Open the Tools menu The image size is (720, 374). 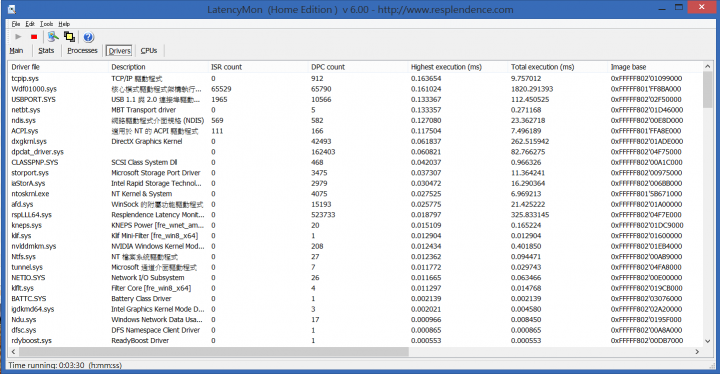[46, 24]
